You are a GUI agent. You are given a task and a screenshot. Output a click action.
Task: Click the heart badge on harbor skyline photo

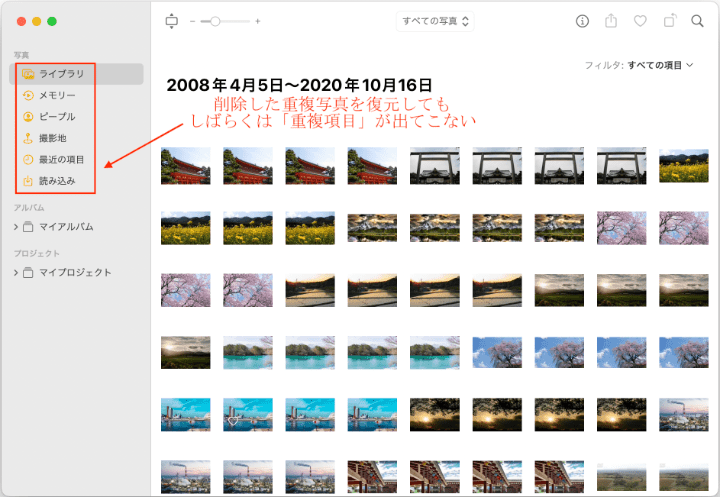pos(233,421)
